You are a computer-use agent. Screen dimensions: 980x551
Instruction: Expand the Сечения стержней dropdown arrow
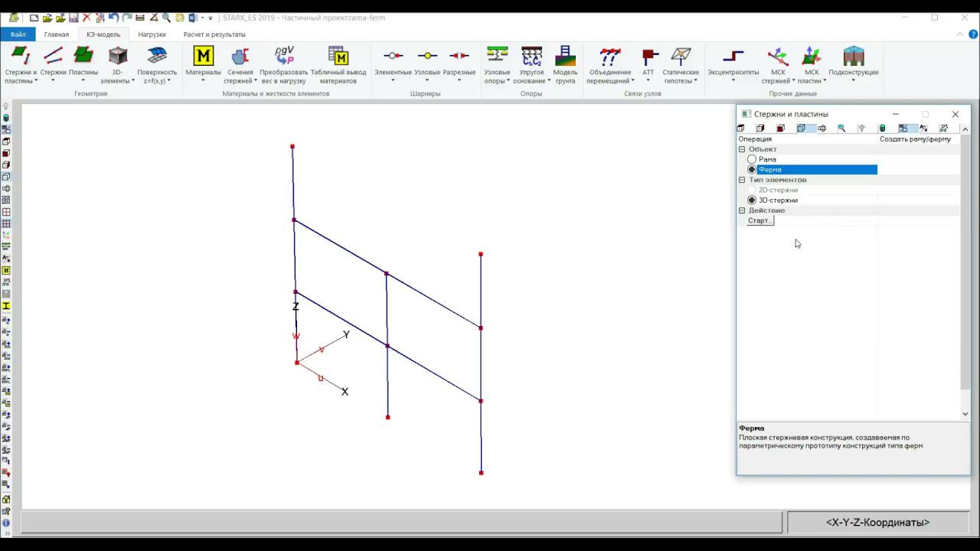[255, 81]
